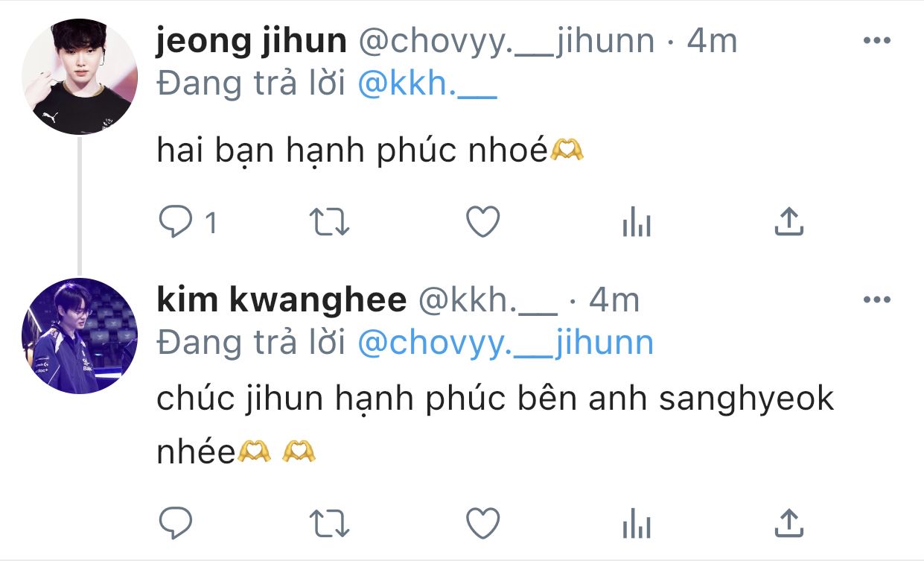Open the kim kwanghee display name
Screen dimensions: 924x561
click(x=281, y=300)
